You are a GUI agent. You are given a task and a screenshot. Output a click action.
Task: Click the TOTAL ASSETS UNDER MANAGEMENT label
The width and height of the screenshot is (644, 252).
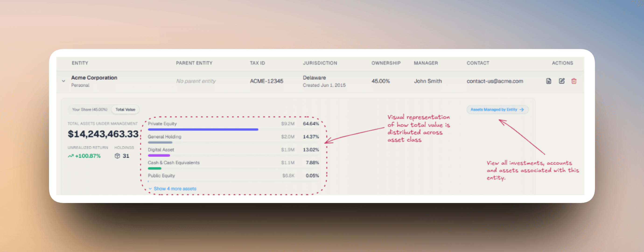pyautogui.click(x=102, y=124)
